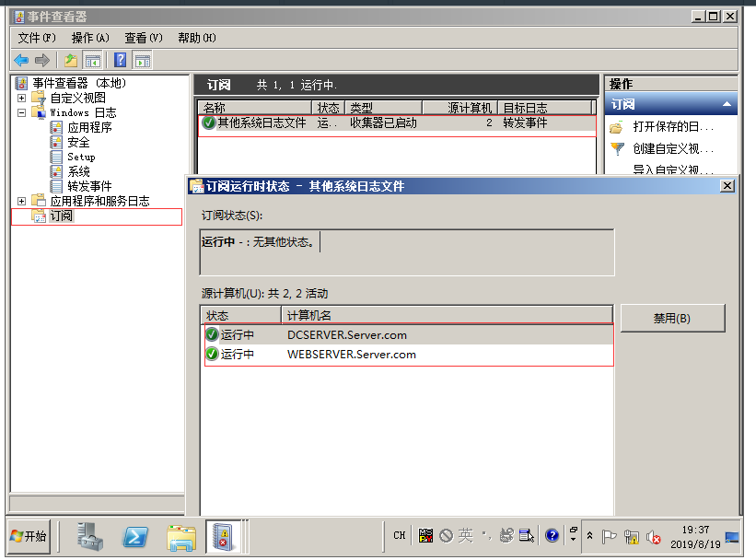This screenshot has width=756, height=560.
Task: Open the 操作(A) menu
Action: click(x=89, y=38)
